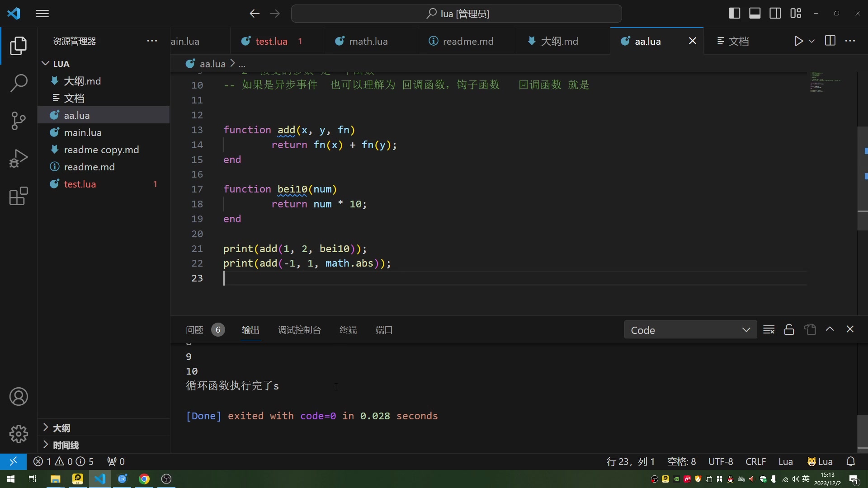This screenshot has width=868, height=488.
Task: Close the aa.lua editor tab
Action: [692, 41]
